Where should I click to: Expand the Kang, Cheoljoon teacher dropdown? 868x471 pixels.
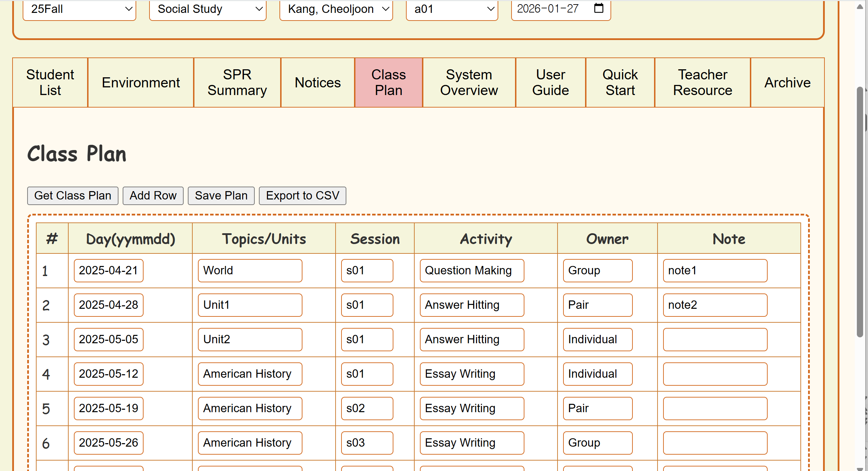click(x=336, y=9)
